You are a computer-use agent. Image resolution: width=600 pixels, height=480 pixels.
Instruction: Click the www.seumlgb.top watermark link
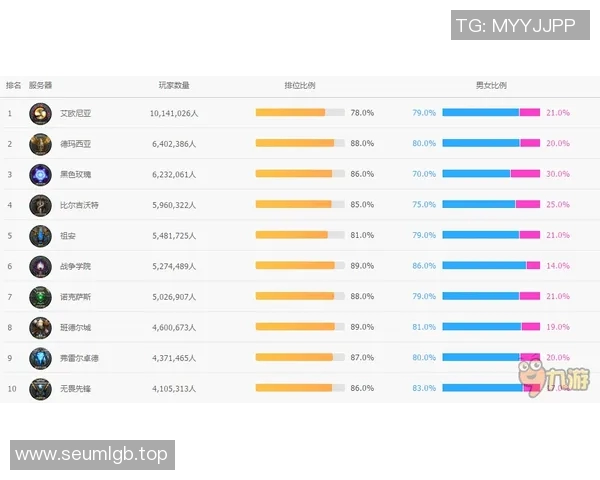click(x=92, y=455)
